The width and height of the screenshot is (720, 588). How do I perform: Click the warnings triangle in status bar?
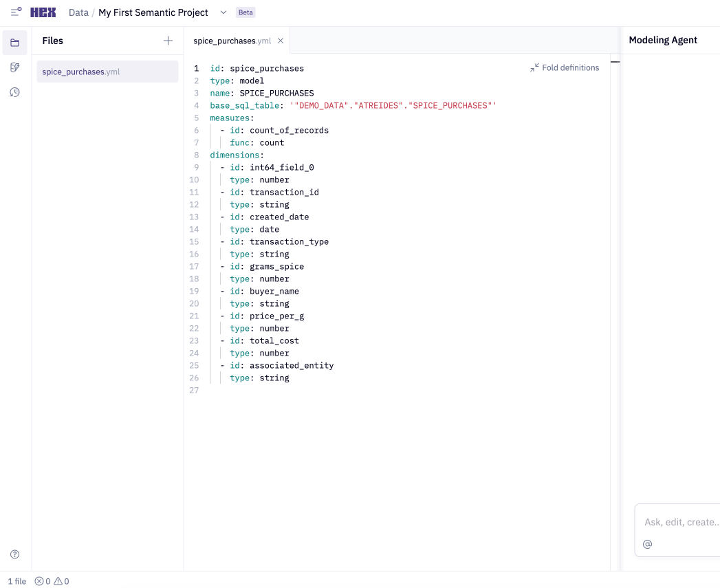pos(61,581)
